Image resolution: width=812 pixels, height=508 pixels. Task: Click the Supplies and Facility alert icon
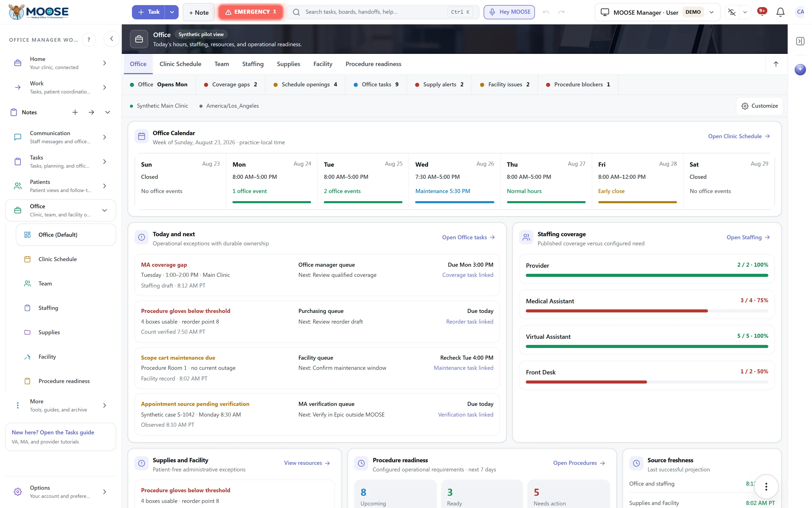coord(142,463)
